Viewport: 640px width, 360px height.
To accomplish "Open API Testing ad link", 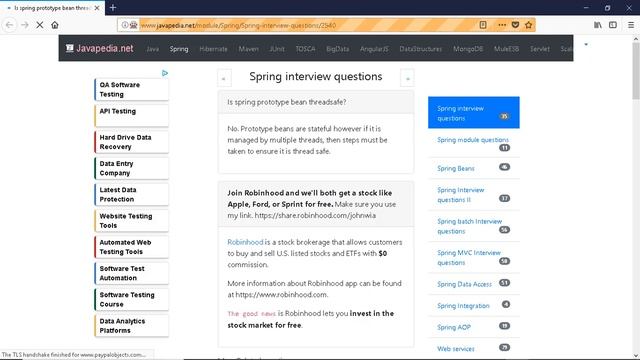I will (x=131, y=116).
